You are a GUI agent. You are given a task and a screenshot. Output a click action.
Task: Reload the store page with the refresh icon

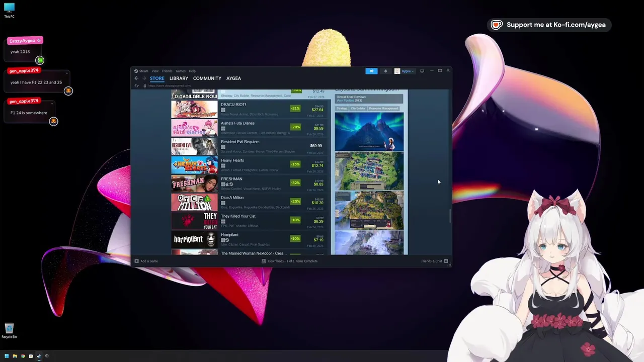[136, 86]
